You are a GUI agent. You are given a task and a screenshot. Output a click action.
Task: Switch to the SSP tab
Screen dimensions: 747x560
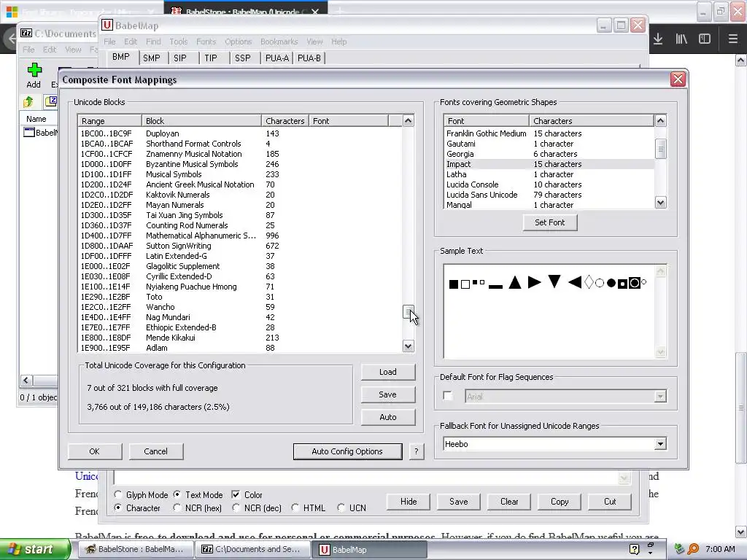242,58
